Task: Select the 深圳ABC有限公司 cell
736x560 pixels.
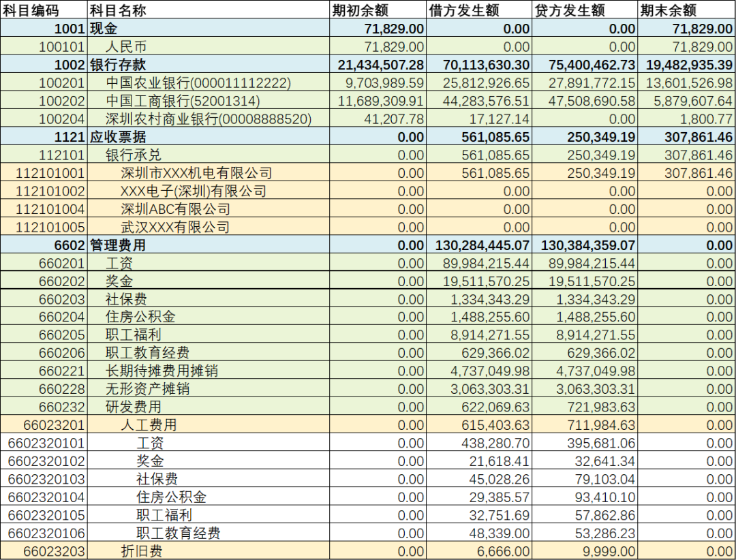Action: point(209,208)
